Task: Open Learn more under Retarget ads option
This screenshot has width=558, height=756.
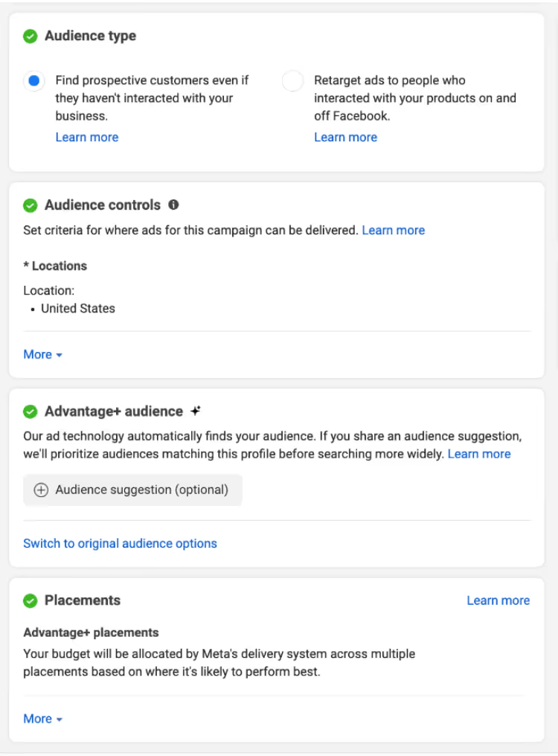Action: pos(345,137)
